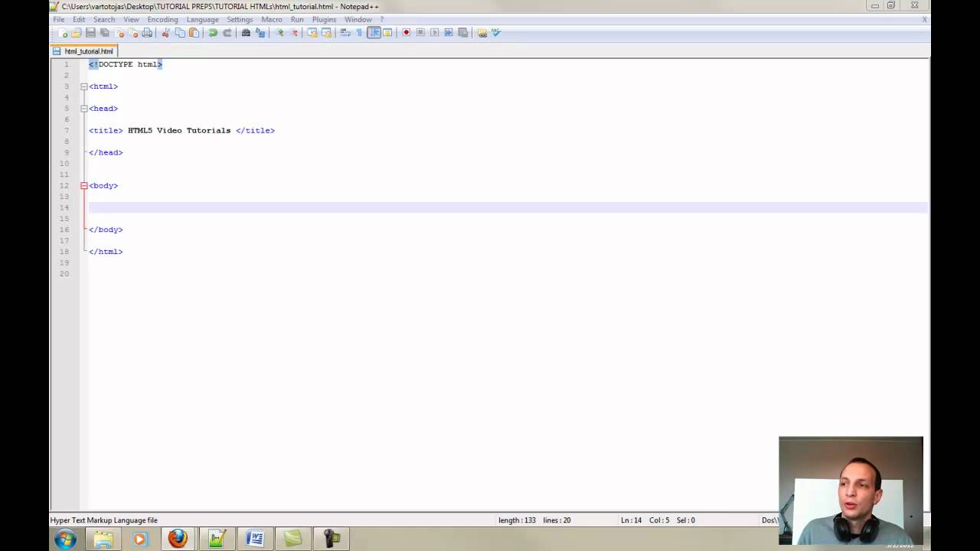The width and height of the screenshot is (980, 551).
Task: Open Firefox from the taskbar
Action: pos(178,539)
